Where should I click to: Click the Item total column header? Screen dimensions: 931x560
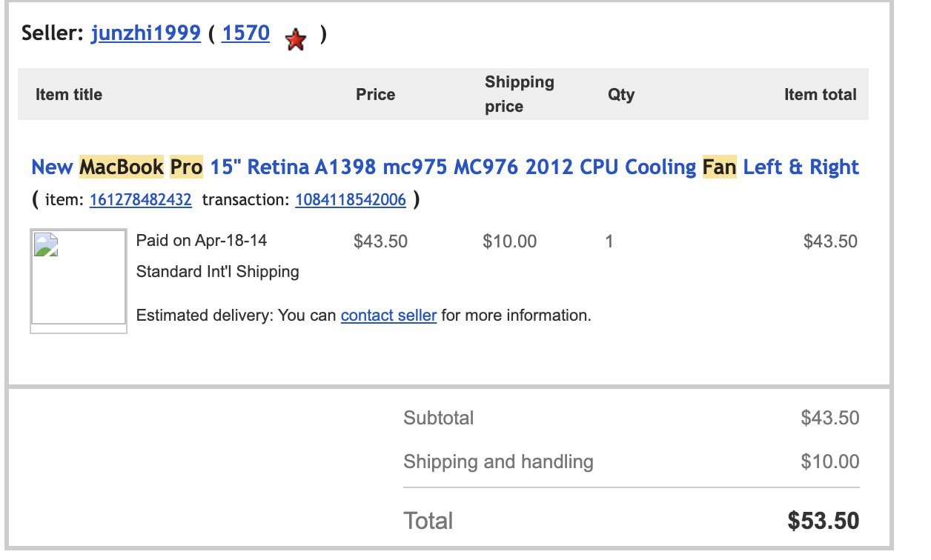coord(821,95)
